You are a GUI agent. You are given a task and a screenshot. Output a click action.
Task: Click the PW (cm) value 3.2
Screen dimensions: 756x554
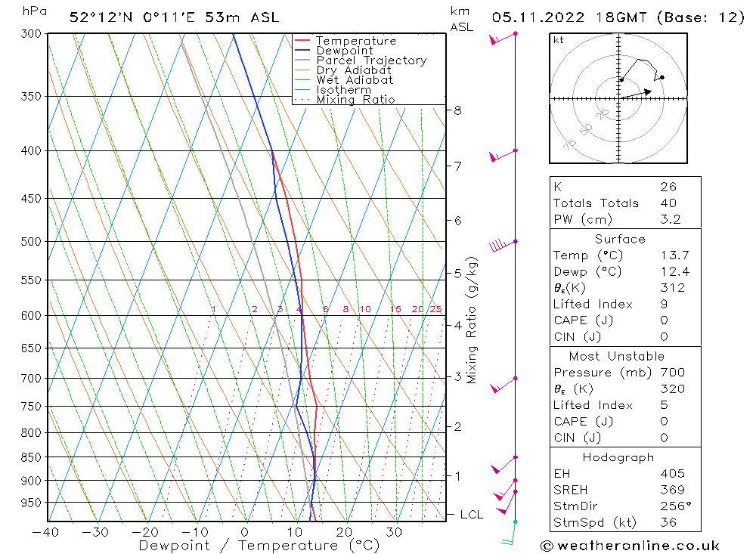click(x=670, y=220)
